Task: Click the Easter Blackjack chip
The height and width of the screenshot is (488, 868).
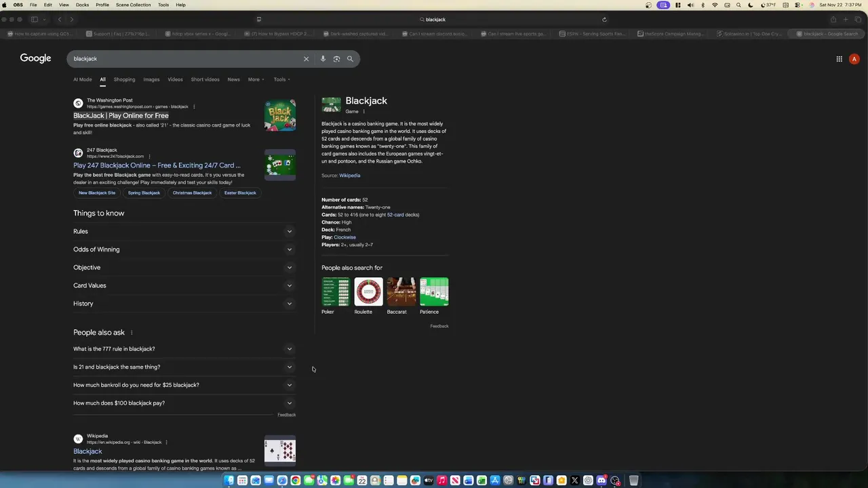Action: (x=240, y=193)
